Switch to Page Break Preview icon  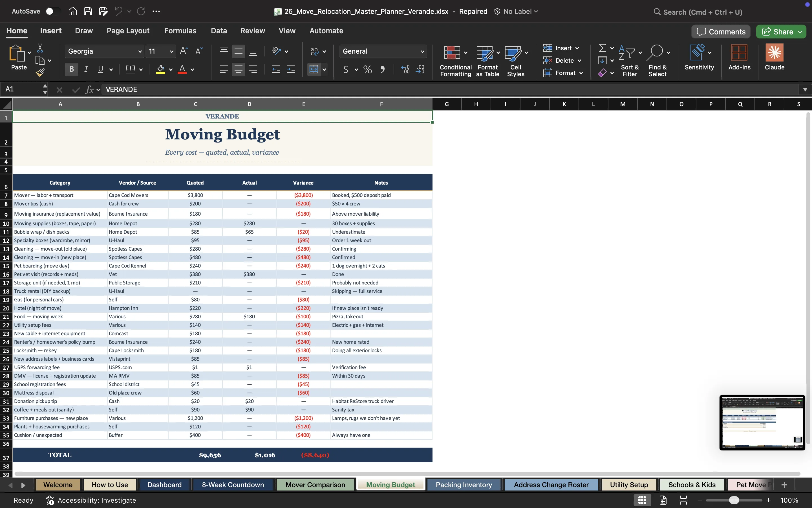(683, 500)
